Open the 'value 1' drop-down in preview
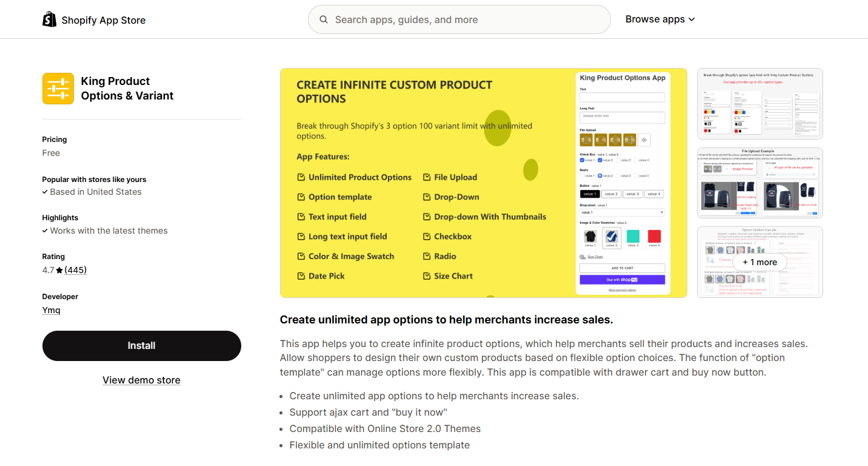 coord(622,212)
